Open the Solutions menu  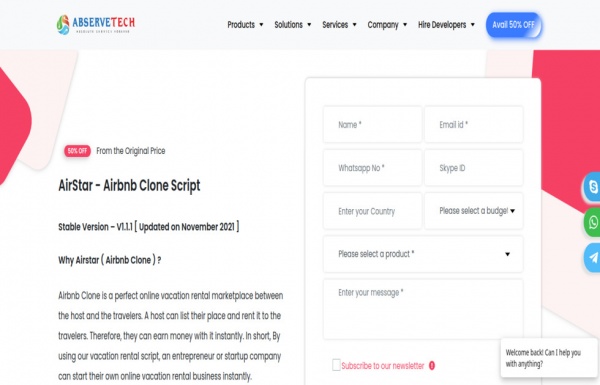pos(293,24)
